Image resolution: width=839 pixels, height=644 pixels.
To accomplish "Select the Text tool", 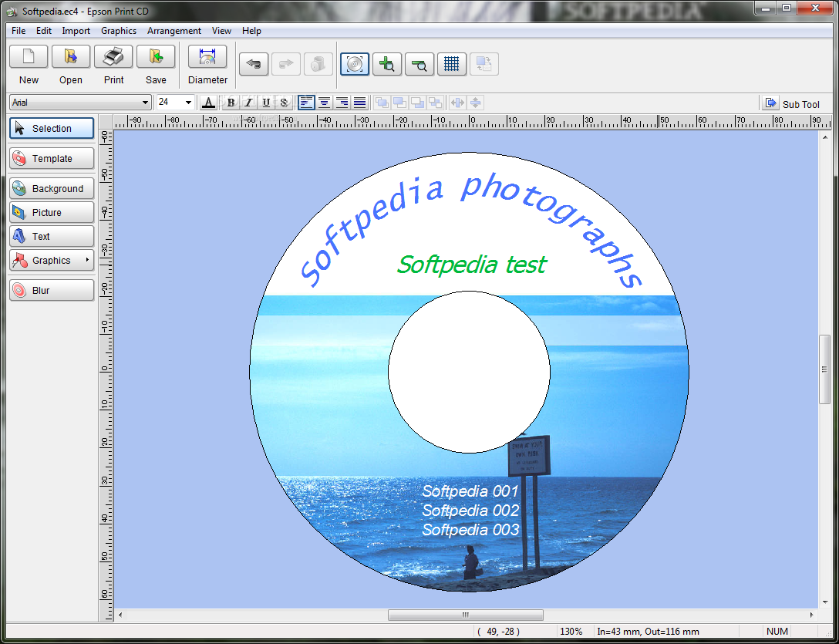I will pos(52,236).
